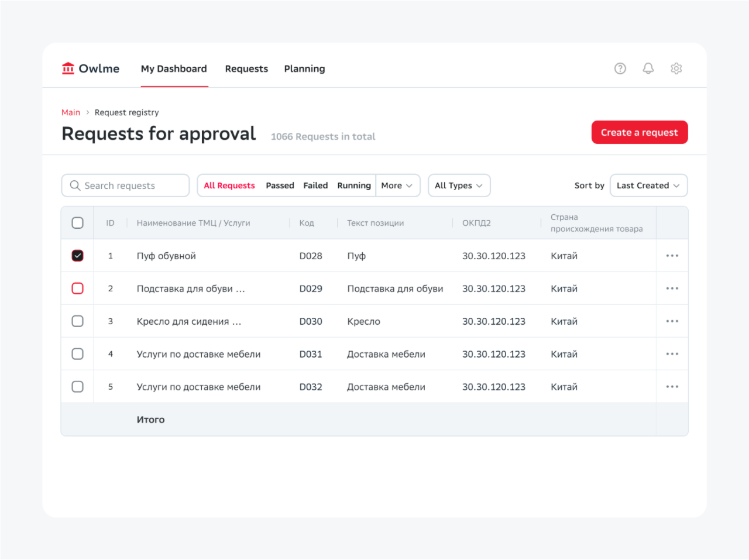Click code D029
This screenshot has height=560, width=749.
[311, 288]
